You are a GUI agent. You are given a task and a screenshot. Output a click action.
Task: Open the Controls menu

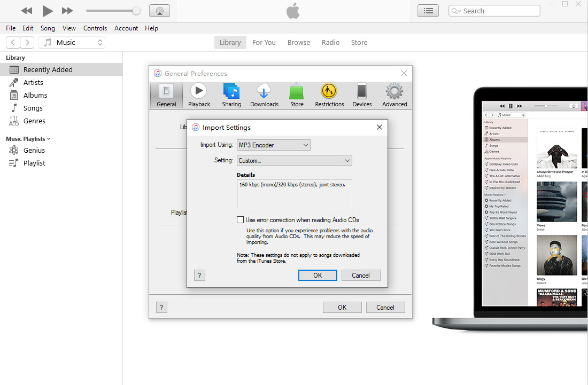[95, 28]
